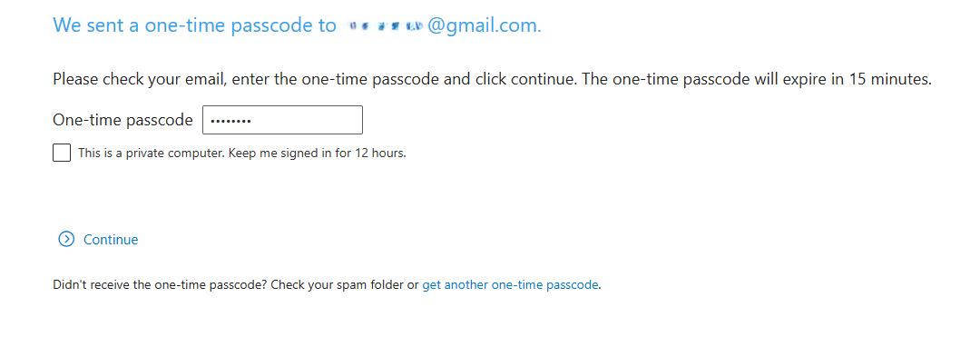Viewport: 980px width, 337px height.
Task: Click the masked dots inside the passcode box
Action: point(230,121)
